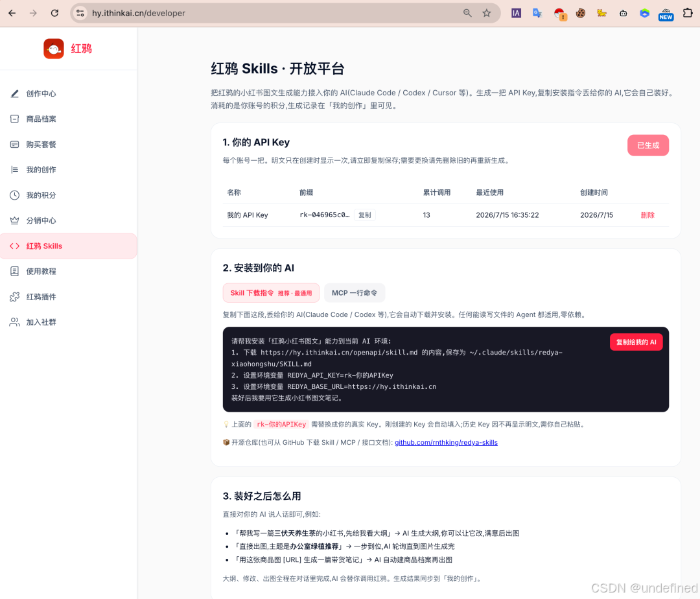Image resolution: width=700 pixels, height=599 pixels.
Task: Click the pencil icon beside 创作中心
Action: (15, 93)
